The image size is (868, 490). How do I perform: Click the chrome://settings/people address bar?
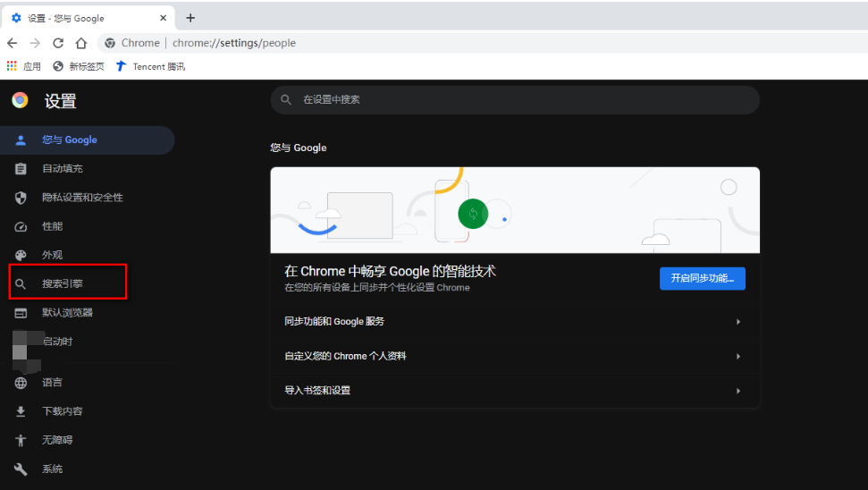(234, 43)
